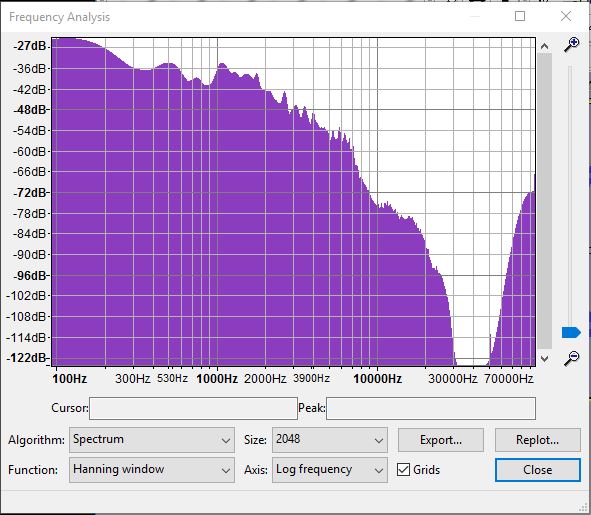The width and height of the screenshot is (591, 515).
Task: Open the Algorithm Spectrum dropdown
Action: (152, 440)
